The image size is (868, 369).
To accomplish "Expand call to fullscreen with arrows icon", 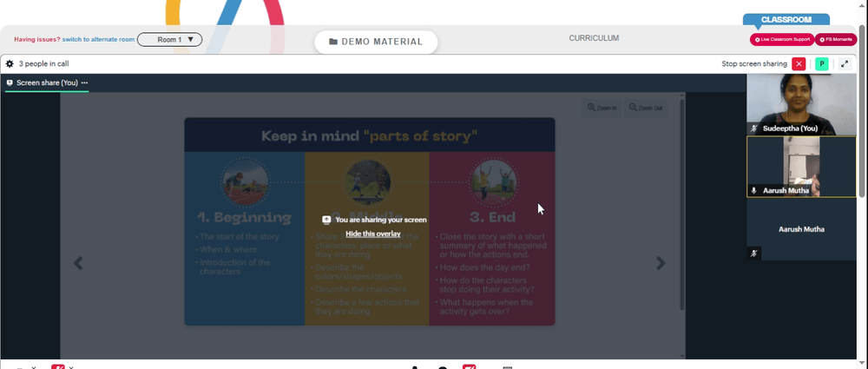I will (845, 63).
